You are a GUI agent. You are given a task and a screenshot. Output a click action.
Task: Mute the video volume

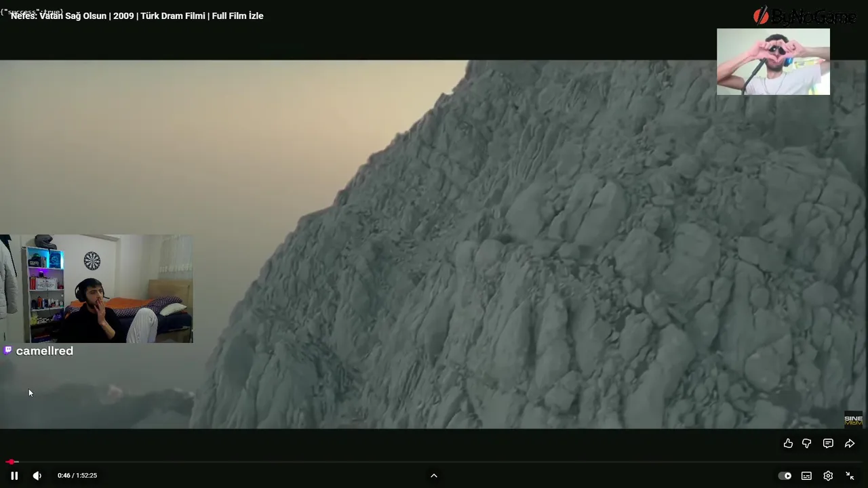pyautogui.click(x=37, y=476)
